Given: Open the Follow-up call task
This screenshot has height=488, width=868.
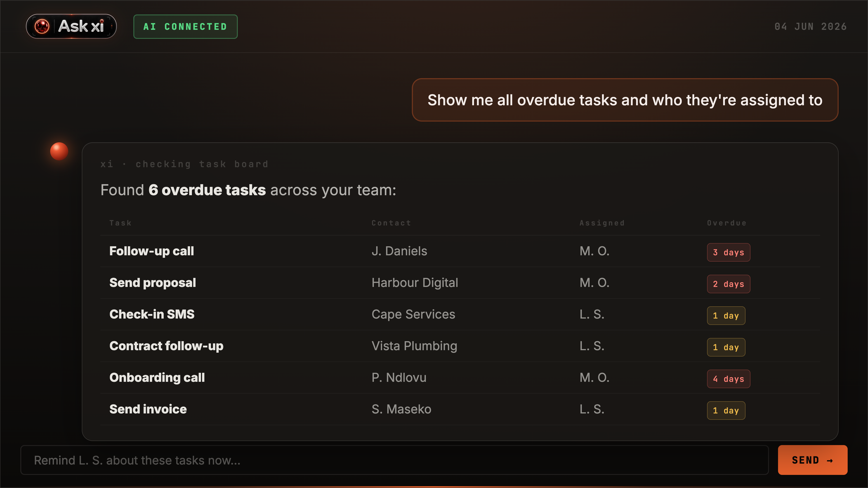Looking at the screenshot, I should [152, 251].
